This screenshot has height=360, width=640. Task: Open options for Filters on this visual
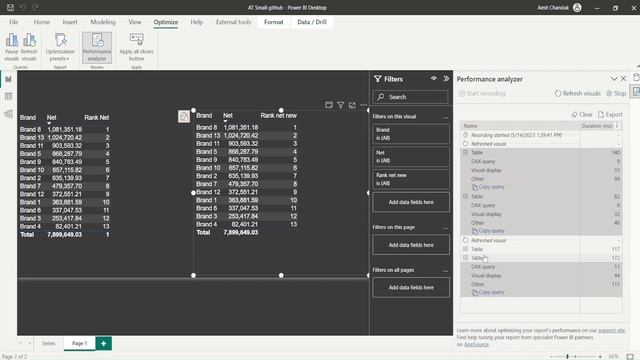(x=445, y=117)
